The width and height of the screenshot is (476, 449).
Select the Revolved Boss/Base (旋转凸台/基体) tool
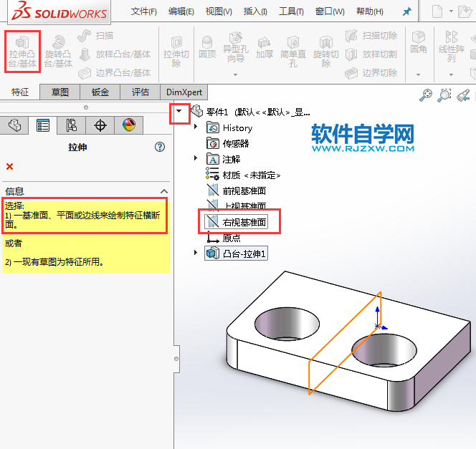pos(58,52)
